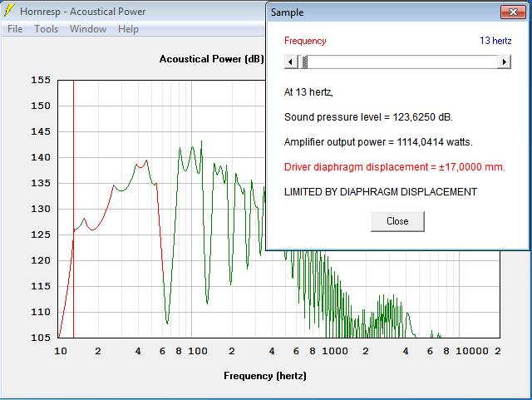Click the frequency slider track area
Screen dimensions: 532x400
[x=402, y=62]
